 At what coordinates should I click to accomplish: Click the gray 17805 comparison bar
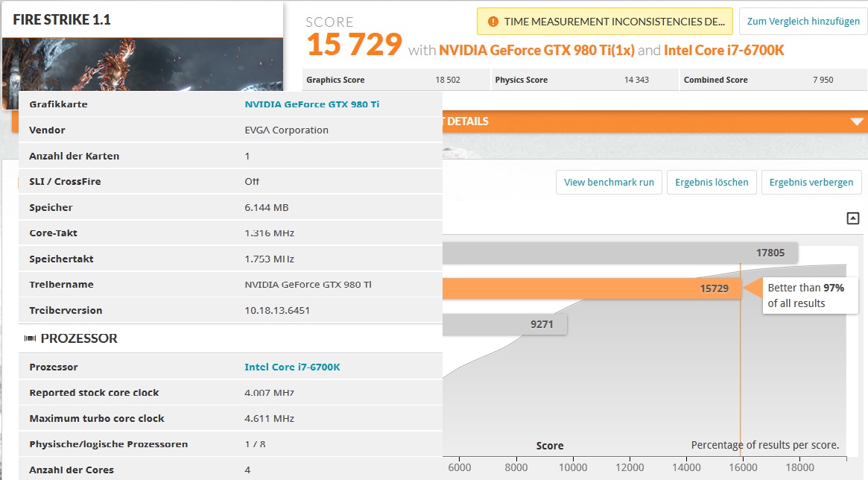click(620, 253)
